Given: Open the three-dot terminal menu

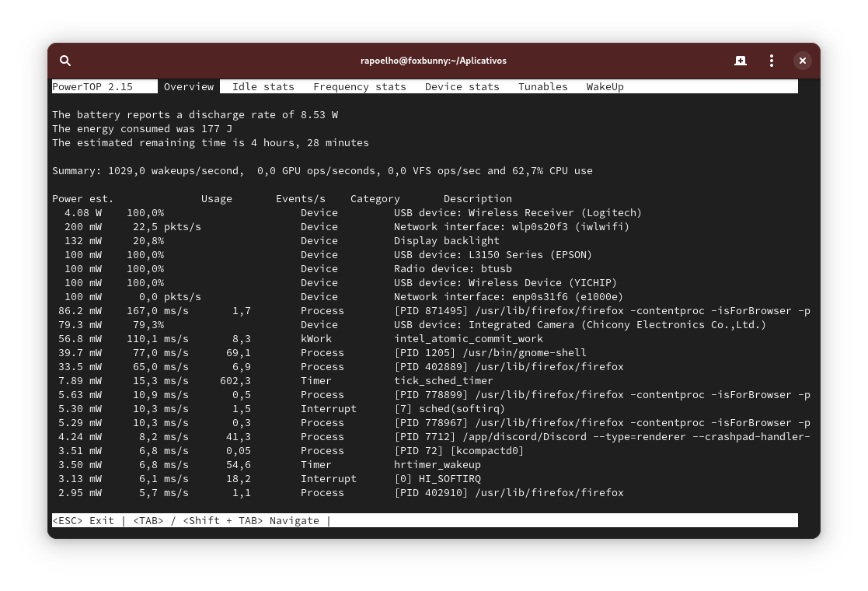Looking at the screenshot, I should coord(772,61).
